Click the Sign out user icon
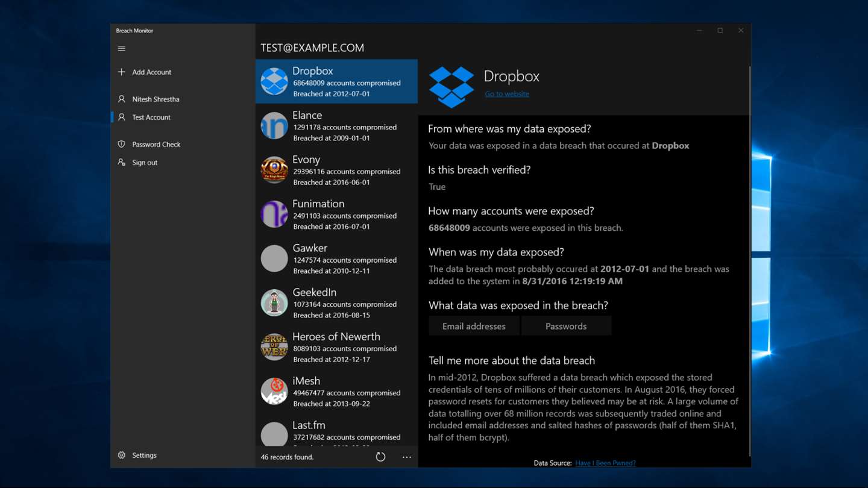The image size is (868, 488). pyautogui.click(x=122, y=162)
